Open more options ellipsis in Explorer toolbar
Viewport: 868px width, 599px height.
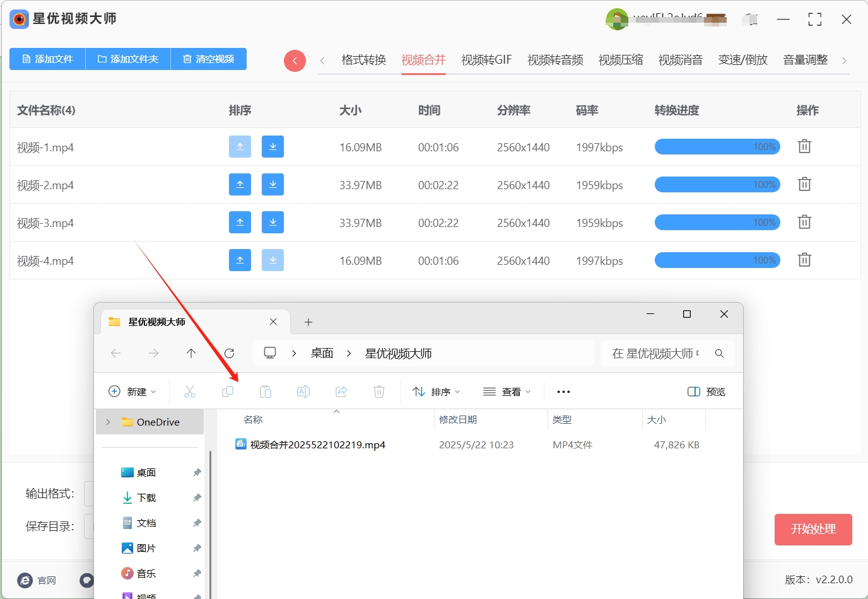[563, 392]
